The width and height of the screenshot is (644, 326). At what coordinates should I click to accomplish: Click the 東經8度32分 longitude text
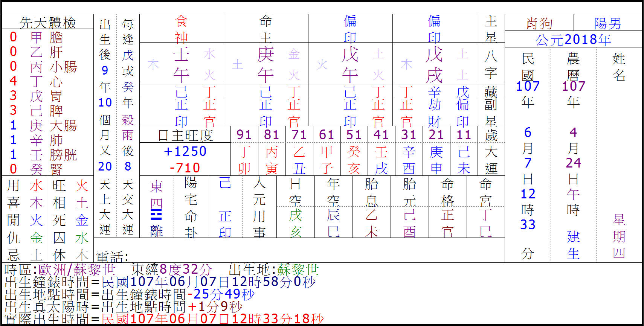[172, 270]
